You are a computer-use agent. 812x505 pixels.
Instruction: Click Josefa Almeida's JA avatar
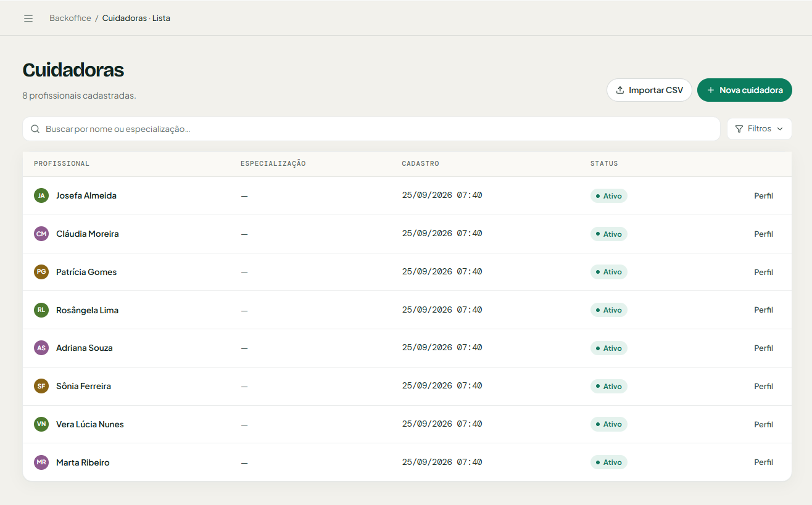point(41,195)
